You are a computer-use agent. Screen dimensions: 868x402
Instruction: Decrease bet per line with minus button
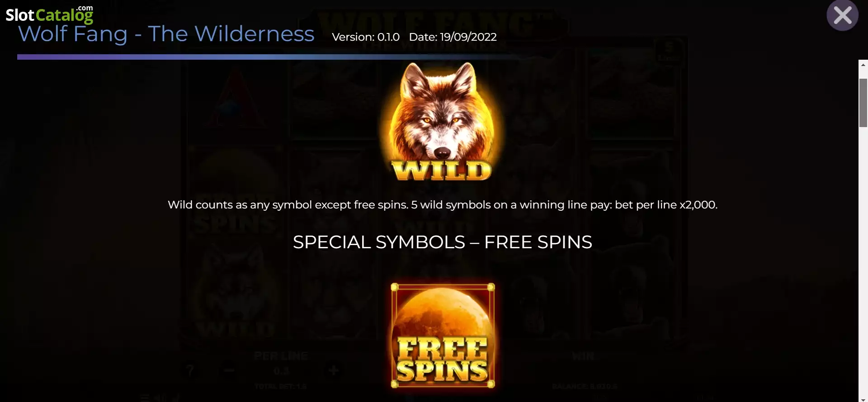pyautogui.click(x=229, y=371)
